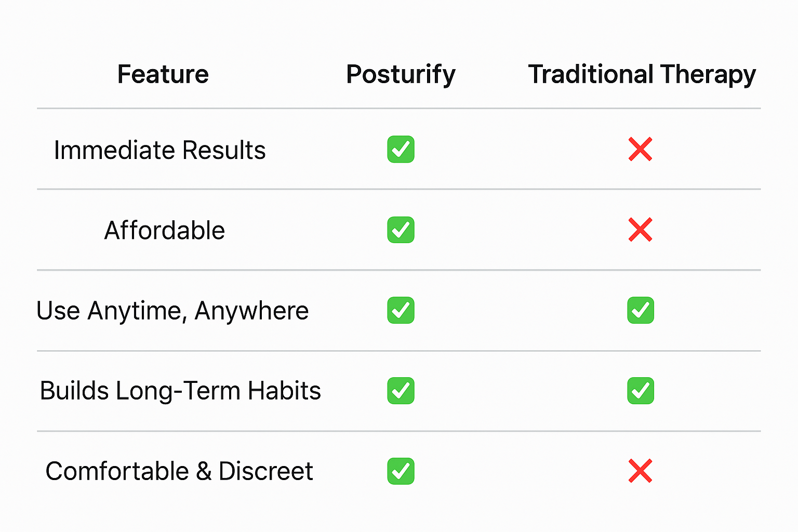
Task: Click Traditional Therapy red X for Affordable
Action: (640, 230)
